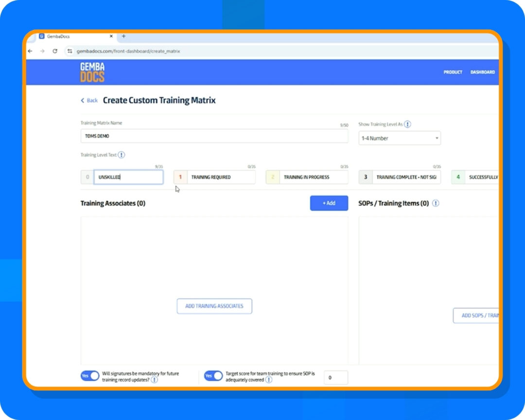Screen dimensions: 525x420
Task: Go to DASHBOARD in the header
Action: coord(482,72)
